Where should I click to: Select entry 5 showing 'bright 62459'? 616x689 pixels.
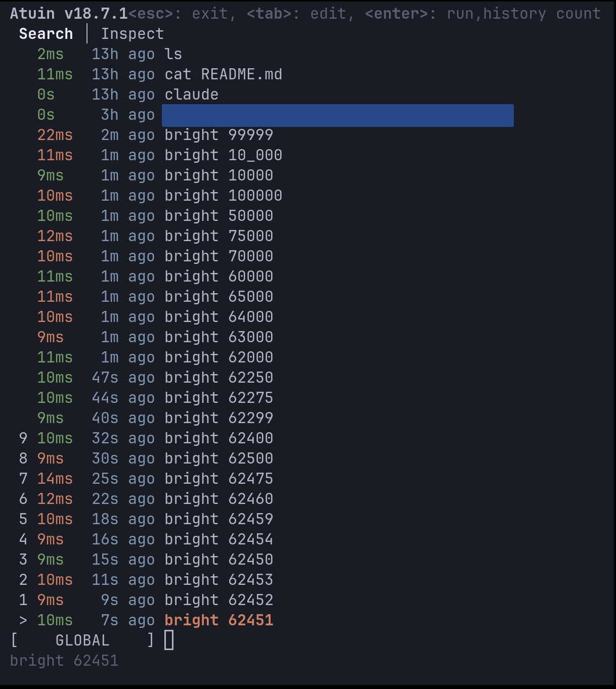tap(218, 519)
